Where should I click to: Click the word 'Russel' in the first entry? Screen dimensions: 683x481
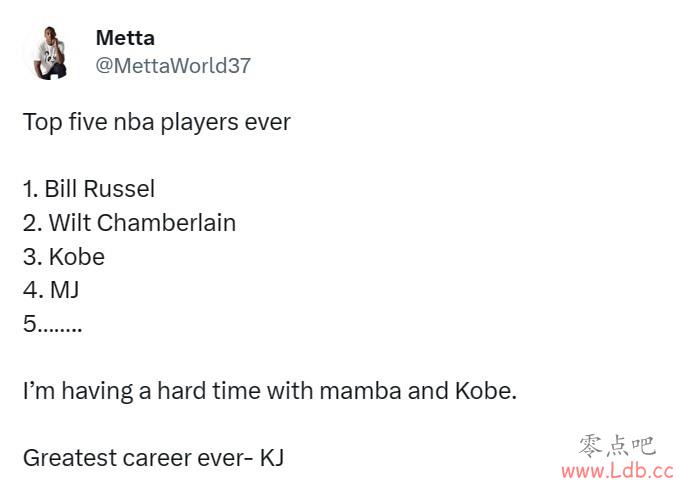[119, 189]
